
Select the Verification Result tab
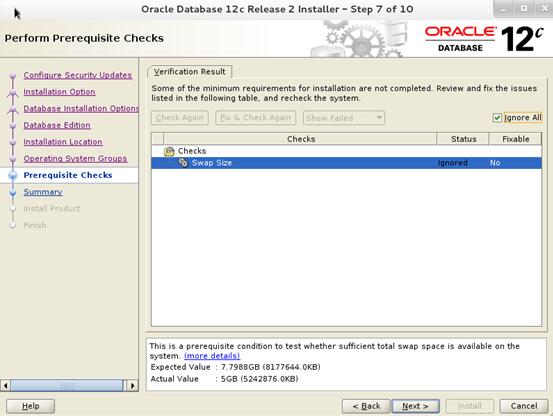(x=190, y=72)
